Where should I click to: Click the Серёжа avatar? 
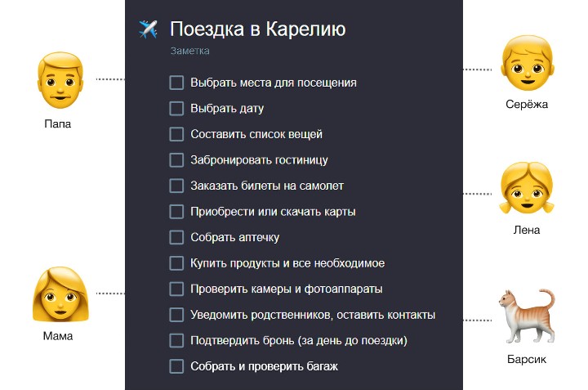coord(523,64)
